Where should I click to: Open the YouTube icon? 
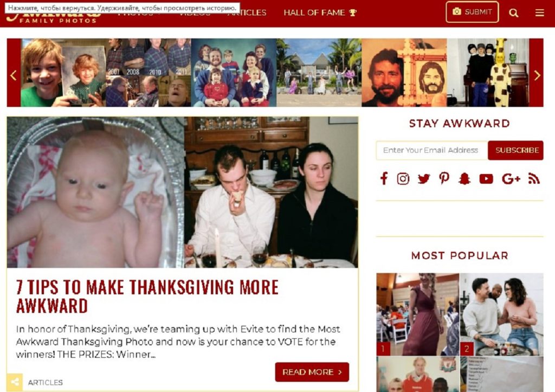pyautogui.click(x=486, y=179)
